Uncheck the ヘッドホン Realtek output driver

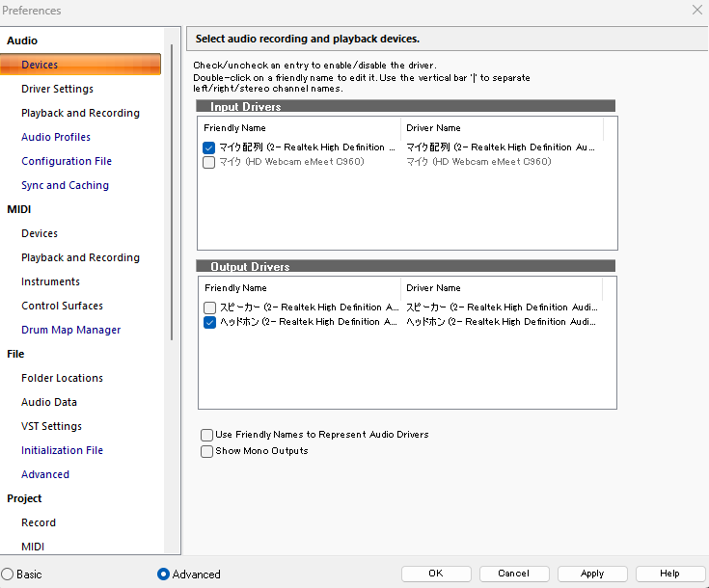click(x=209, y=323)
